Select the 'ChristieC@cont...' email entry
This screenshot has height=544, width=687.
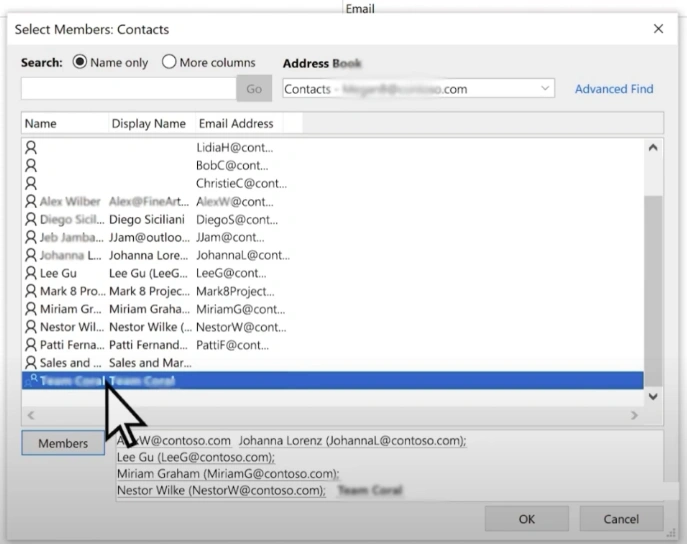point(241,184)
